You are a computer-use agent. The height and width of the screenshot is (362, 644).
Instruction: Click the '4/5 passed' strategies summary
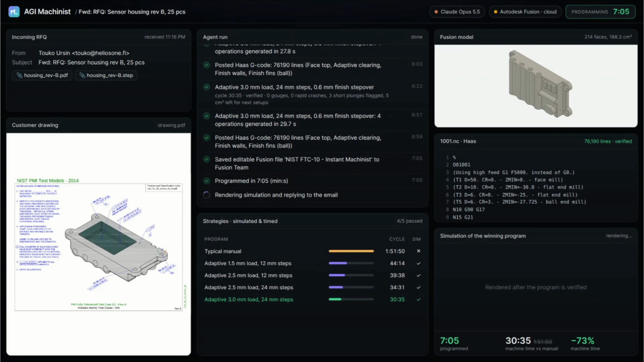click(x=409, y=221)
